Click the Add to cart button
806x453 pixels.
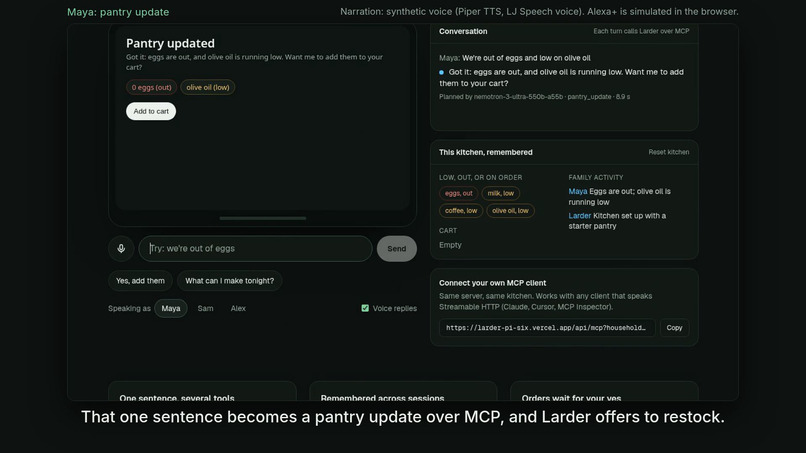tap(151, 112)
